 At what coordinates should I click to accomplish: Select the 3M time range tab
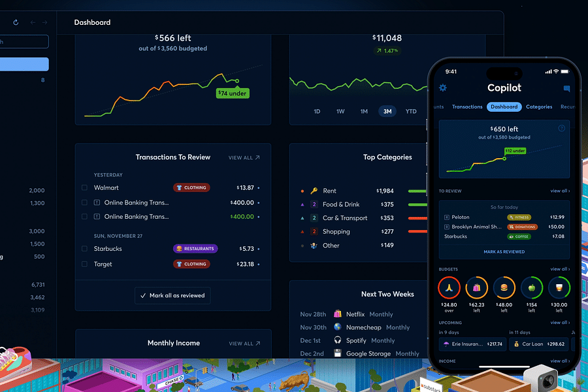pos(387,111)
